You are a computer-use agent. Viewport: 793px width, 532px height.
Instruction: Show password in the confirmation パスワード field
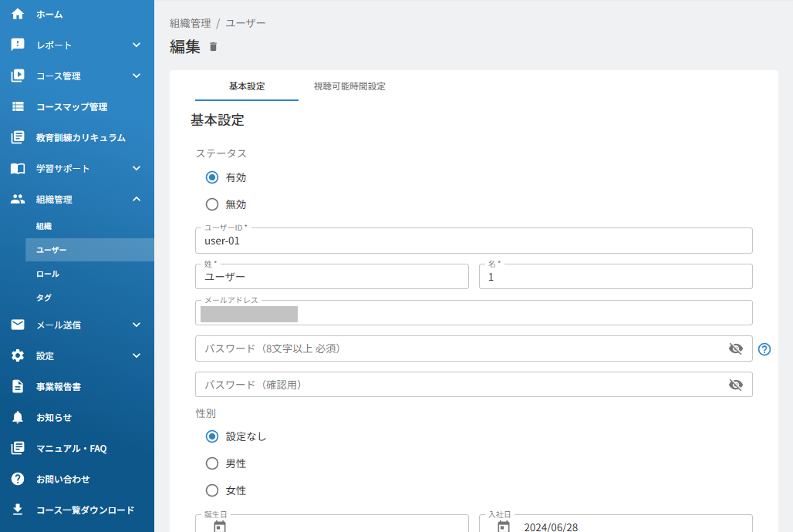735,385
